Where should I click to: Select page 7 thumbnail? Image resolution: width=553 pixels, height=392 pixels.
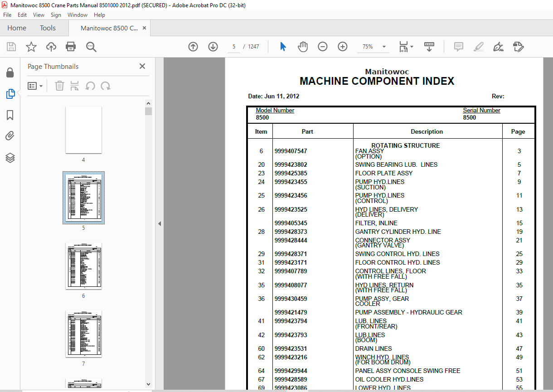pos(83,334)
